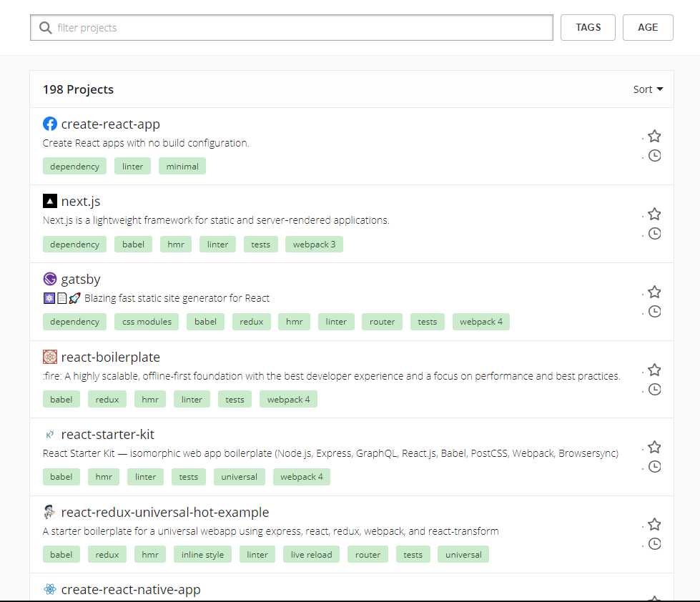This screenshot has width=700, height=602.
Task: Open the react-redux-universal-hot-example project link
Action: [x=164, y=513]
